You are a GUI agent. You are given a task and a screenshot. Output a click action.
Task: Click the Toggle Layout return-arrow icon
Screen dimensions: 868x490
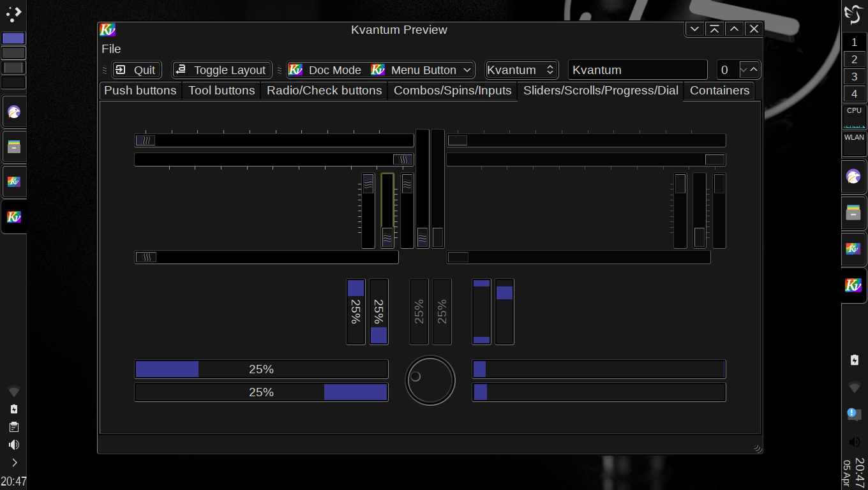tap(181, 70)
